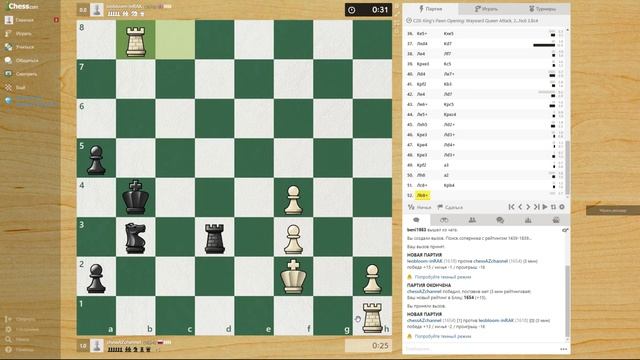Step forward one move
640x360 pixels.
[528, 207]
